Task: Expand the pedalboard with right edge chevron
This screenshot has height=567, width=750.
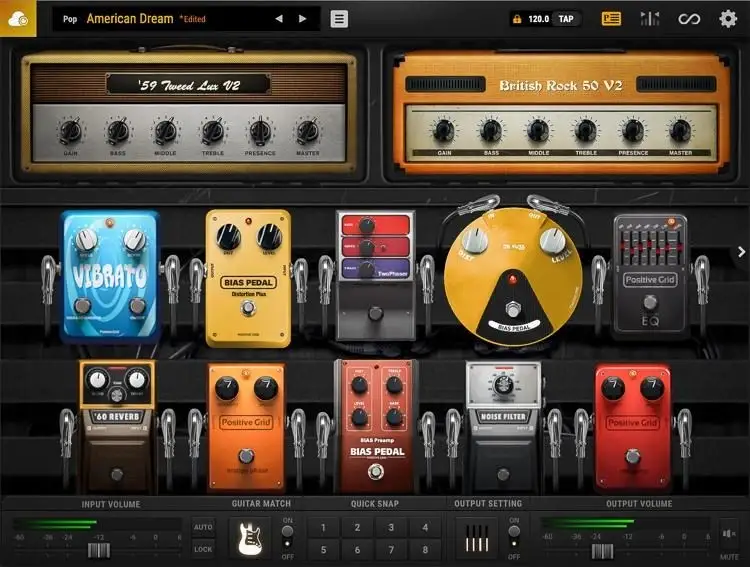Action: 741,253
